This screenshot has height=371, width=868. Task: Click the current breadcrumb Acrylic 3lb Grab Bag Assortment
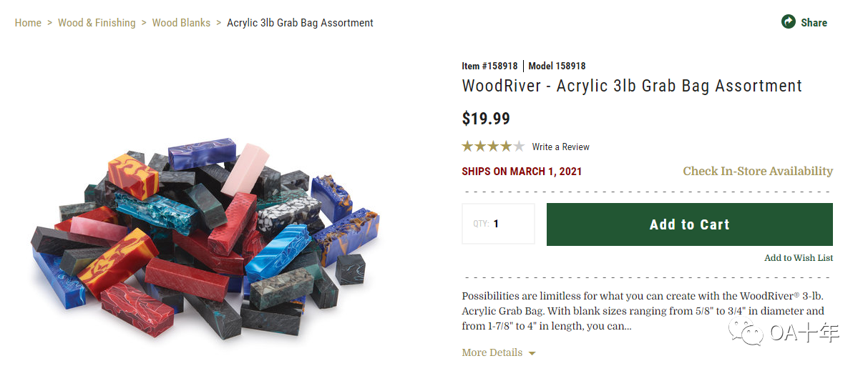tap(300, 23)
